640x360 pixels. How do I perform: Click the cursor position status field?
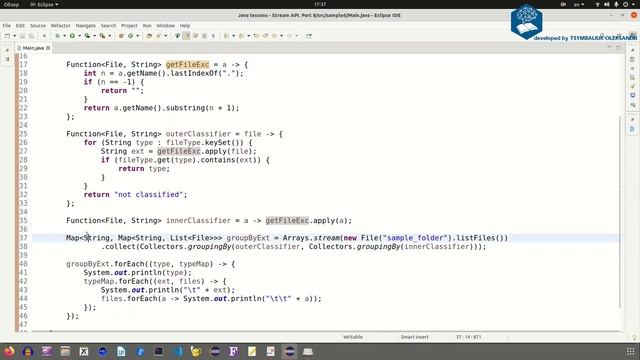pyautogui.click(x=468, y=337)
